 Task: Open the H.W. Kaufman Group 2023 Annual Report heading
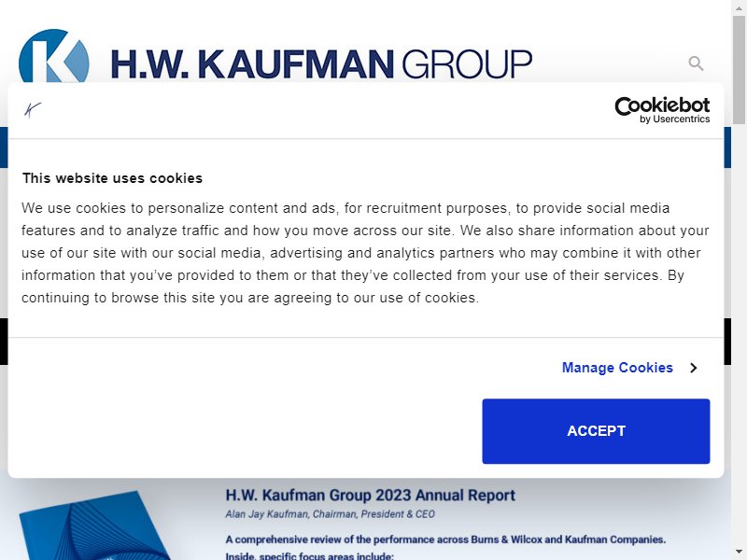[x=370, y=496]
